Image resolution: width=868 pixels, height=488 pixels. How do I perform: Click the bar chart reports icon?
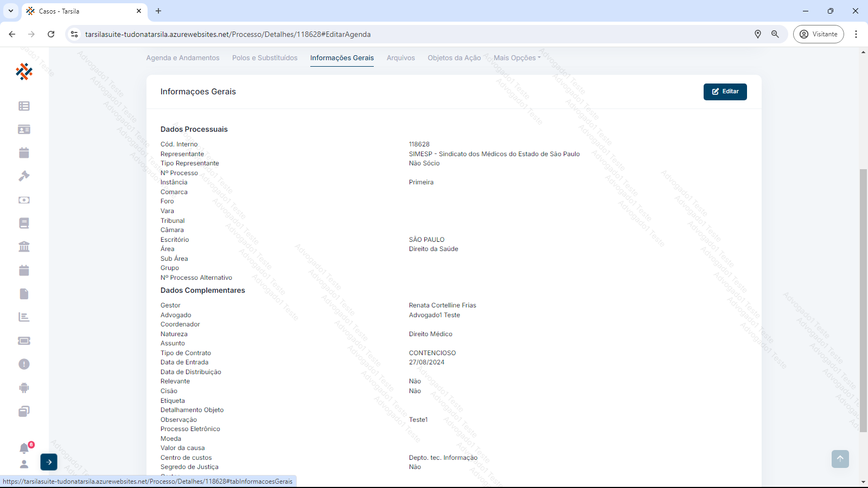[x=24, y=317]
